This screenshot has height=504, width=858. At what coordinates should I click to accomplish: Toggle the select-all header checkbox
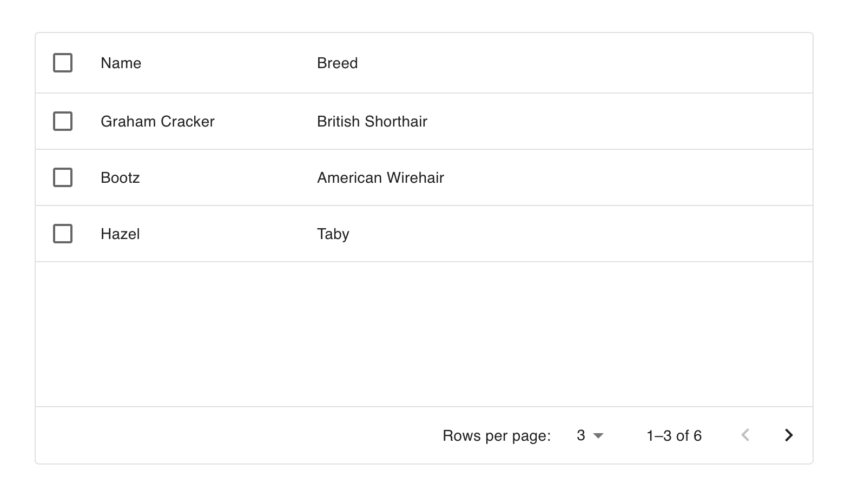coord(63,63)
